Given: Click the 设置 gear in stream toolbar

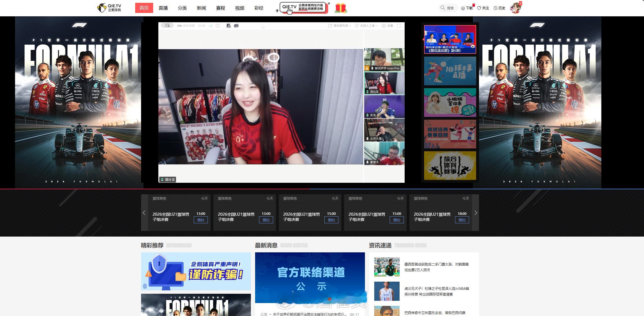Looking at the screenshot, I should tap(387, 26).
